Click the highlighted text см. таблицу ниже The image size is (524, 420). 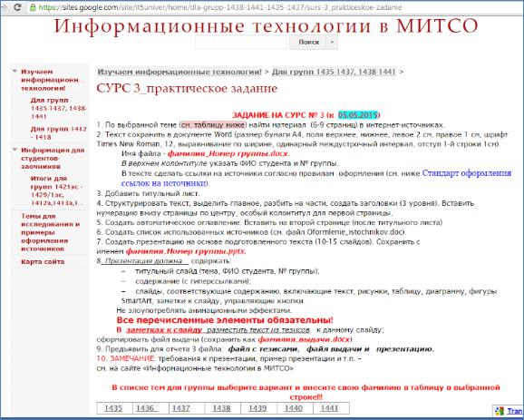[x=213, y=125]
